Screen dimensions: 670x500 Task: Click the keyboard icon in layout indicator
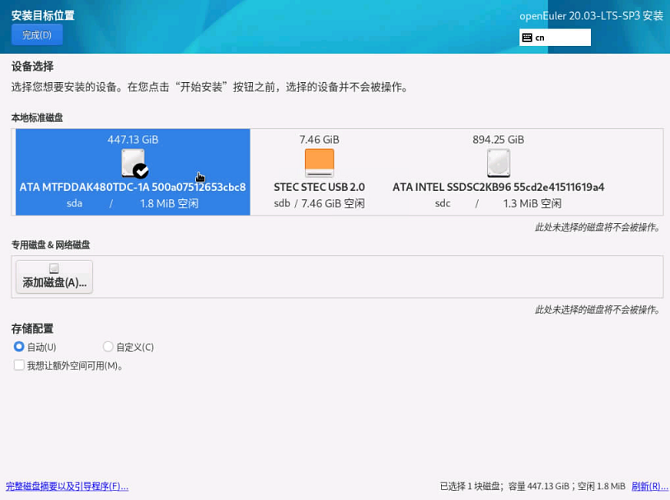pyautogui.click(x=527, y=38)
